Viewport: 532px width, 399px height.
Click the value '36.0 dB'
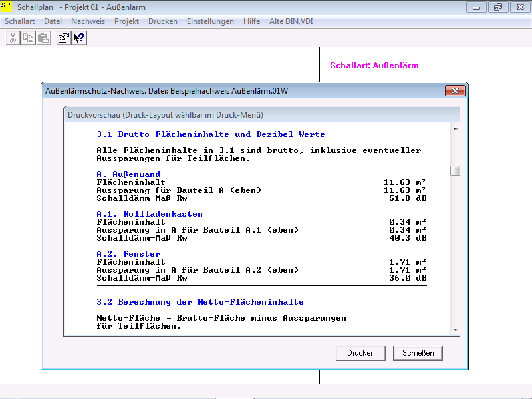[408, 278]
